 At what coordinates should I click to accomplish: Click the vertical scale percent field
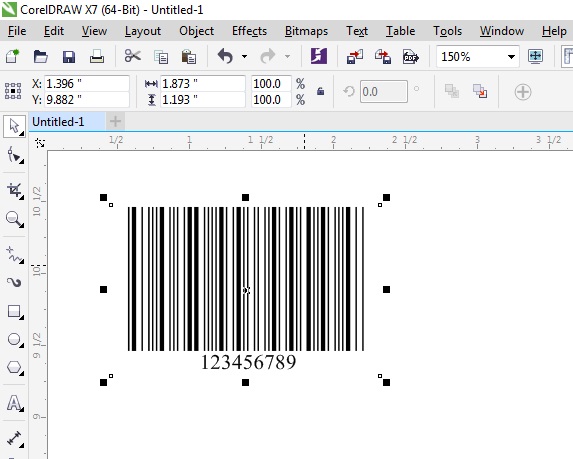point(271,99)
